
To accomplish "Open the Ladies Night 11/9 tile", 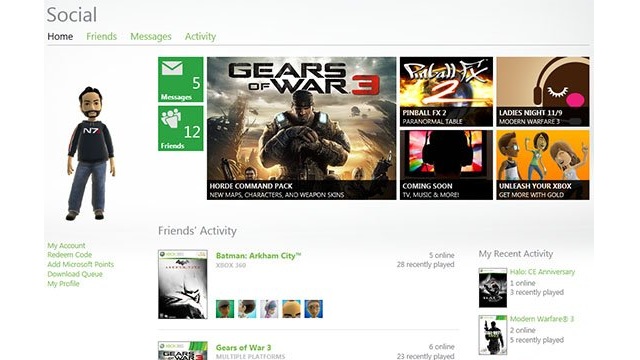I will tap(543, 91).
